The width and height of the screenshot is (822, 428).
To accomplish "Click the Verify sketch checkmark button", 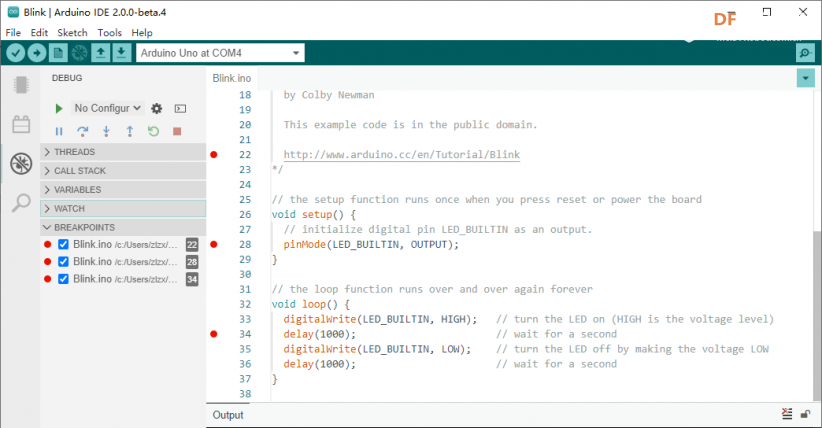I will tap(16, 53).
